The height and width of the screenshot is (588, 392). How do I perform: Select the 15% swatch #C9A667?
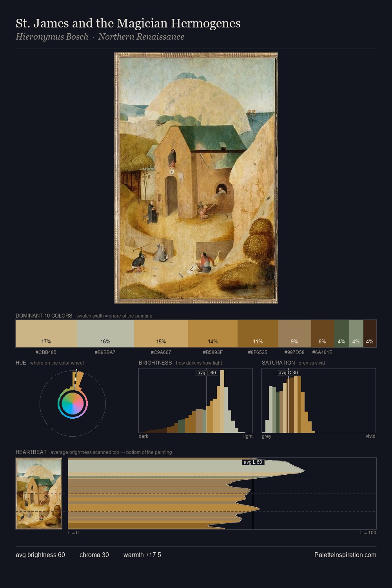(161, 334)
